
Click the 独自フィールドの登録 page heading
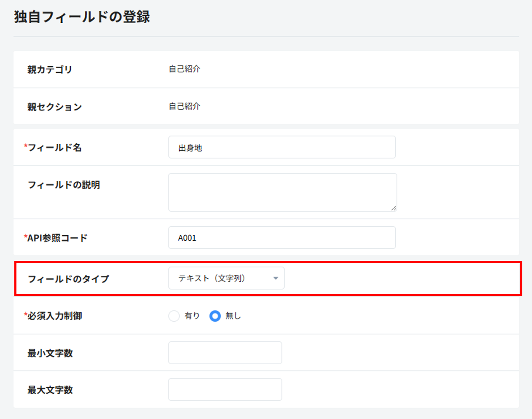(x=82, y=17)
